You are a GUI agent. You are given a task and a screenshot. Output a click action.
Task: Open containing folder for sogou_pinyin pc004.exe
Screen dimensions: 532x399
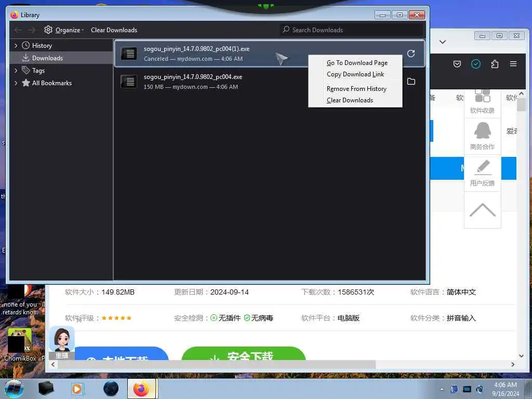click(x=411, y=82)
